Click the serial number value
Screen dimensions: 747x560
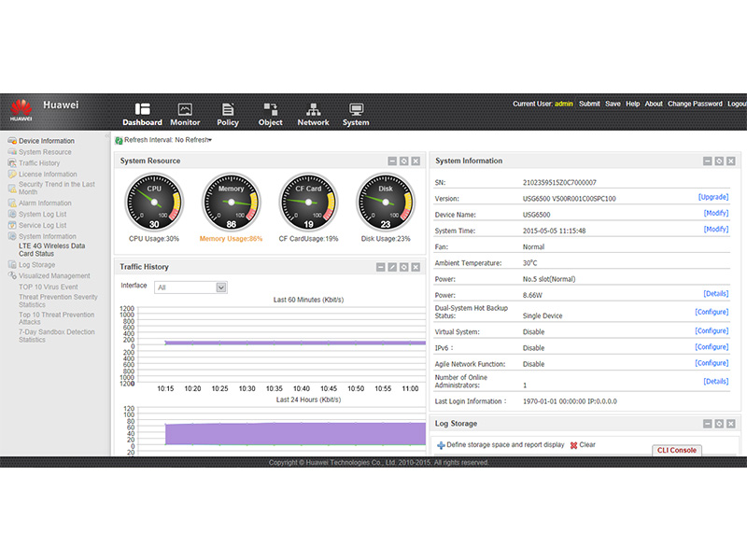coord(559,182)
